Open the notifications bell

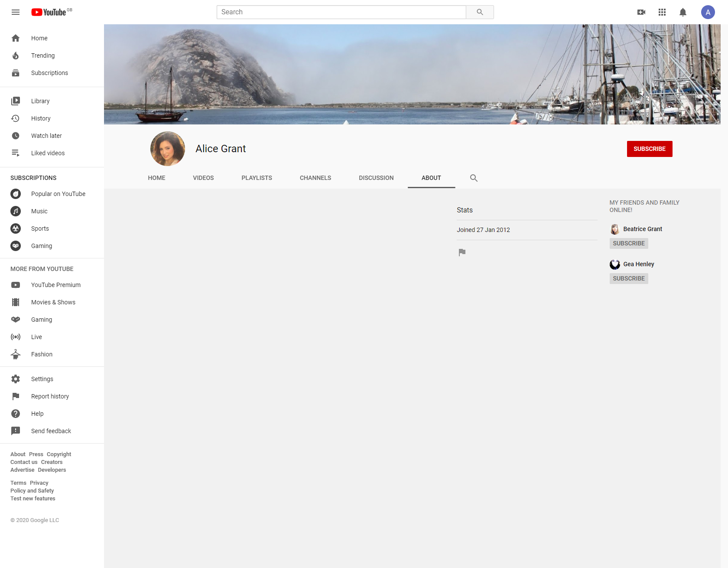(683, 12)
